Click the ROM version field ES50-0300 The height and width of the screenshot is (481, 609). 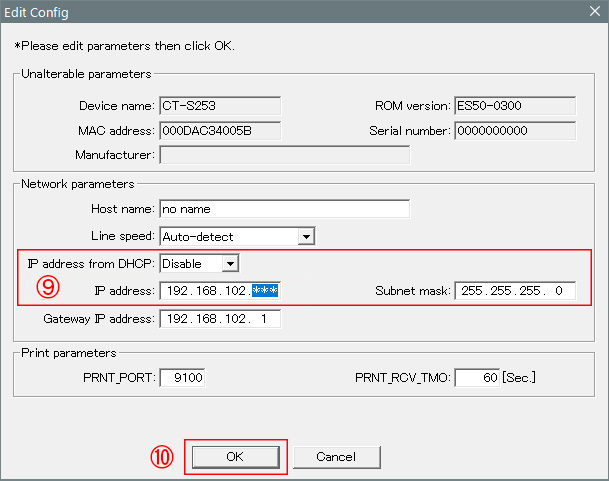tap(515, 106)
